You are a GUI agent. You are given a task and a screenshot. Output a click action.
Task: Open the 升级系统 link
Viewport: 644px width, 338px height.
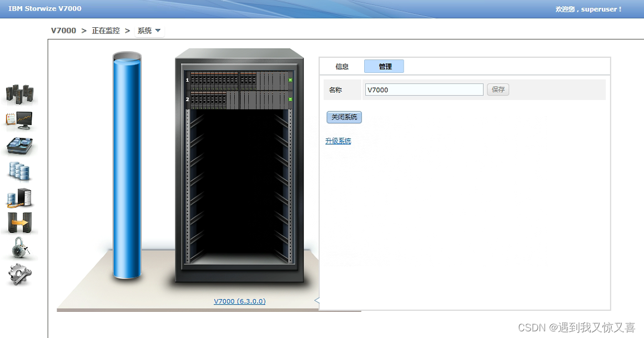(338, 141)
